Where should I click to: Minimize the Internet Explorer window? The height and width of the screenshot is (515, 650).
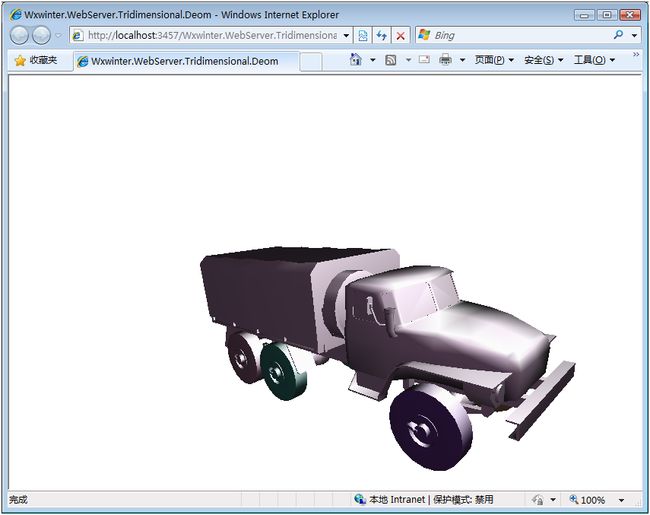tap(585, 15)
